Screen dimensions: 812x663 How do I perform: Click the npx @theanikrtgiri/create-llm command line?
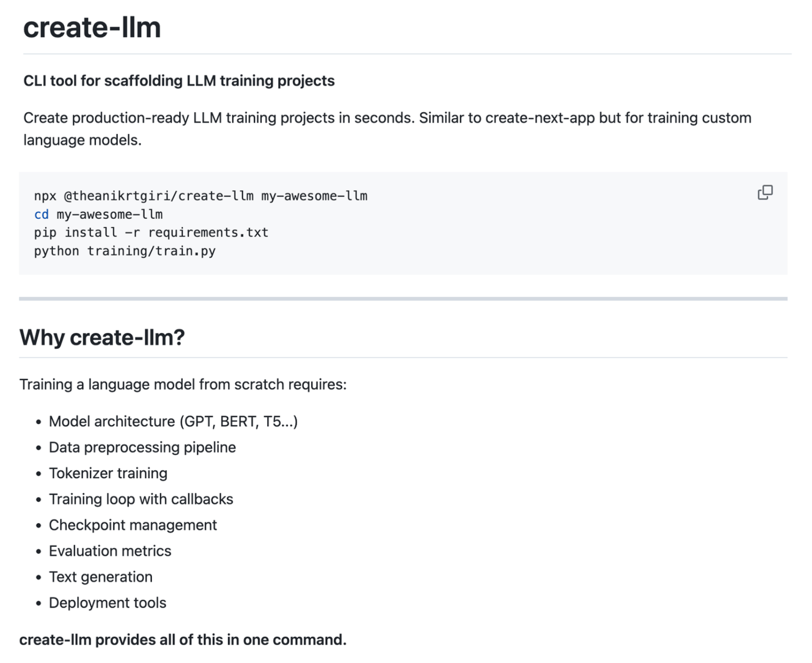[x=201, y=196]
